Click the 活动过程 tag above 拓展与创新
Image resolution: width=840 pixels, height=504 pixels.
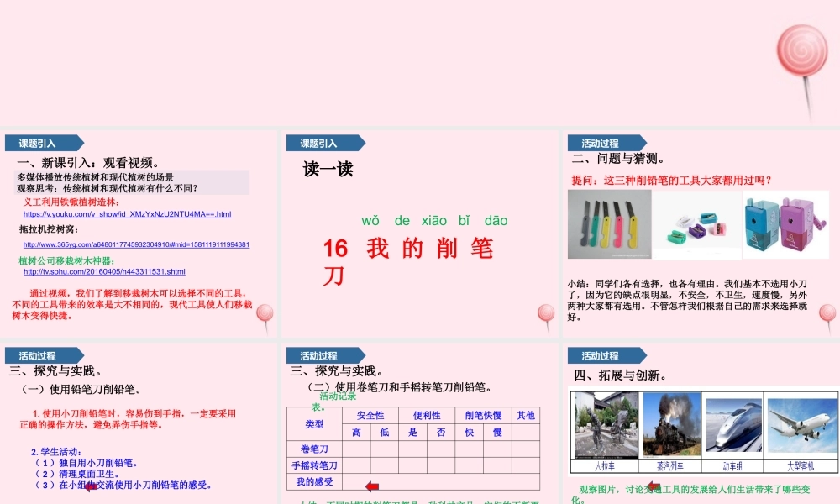pyautogui.click(x=606, y=355)
